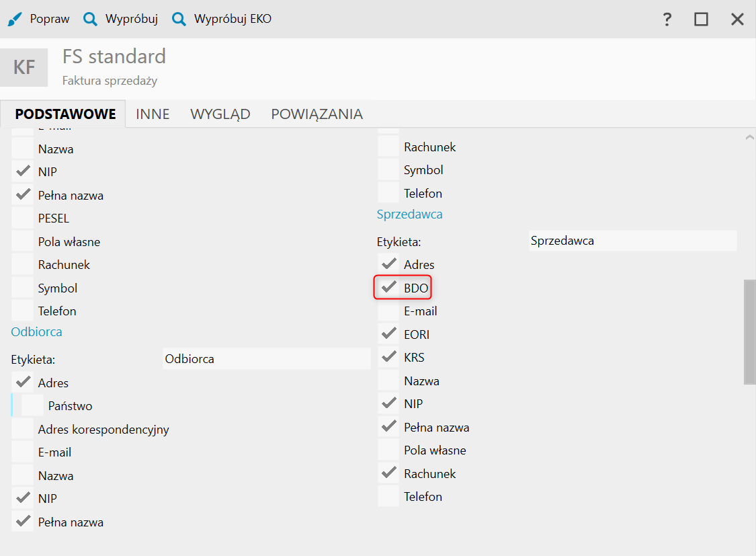Click the KF document type badge
The height and width of the screenshot is (556, 756).
click(24, 67)
